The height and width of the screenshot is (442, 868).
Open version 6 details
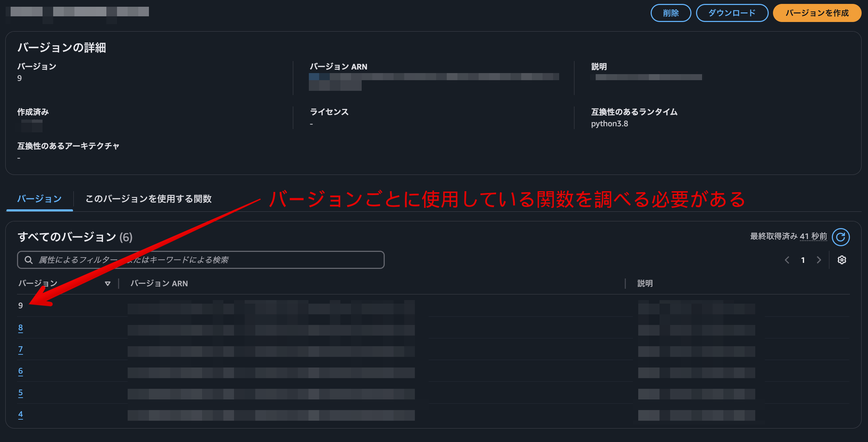pyautogui.click(x=21, y=371)
